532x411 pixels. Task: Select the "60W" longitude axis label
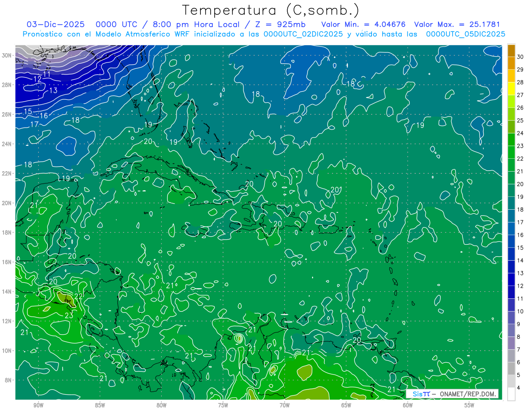point(408,405)
